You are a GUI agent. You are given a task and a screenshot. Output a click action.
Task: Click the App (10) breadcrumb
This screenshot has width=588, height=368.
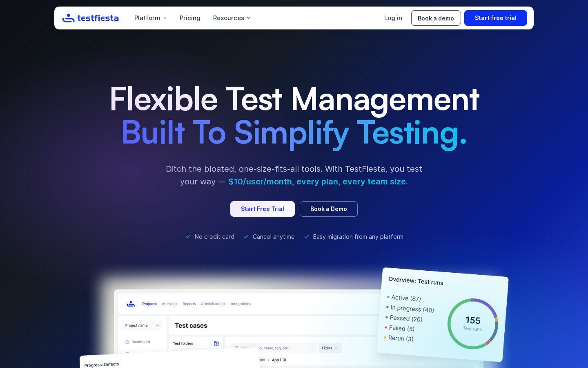coord(279,360)
